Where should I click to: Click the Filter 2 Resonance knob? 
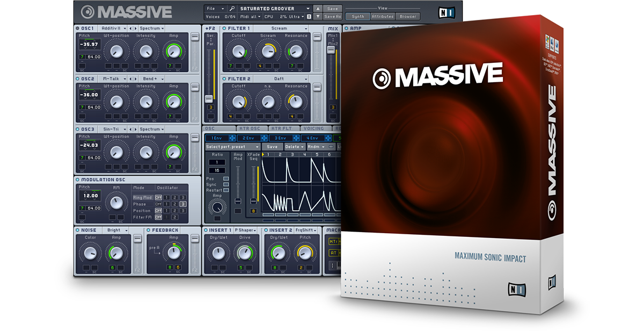click(296, 102)
